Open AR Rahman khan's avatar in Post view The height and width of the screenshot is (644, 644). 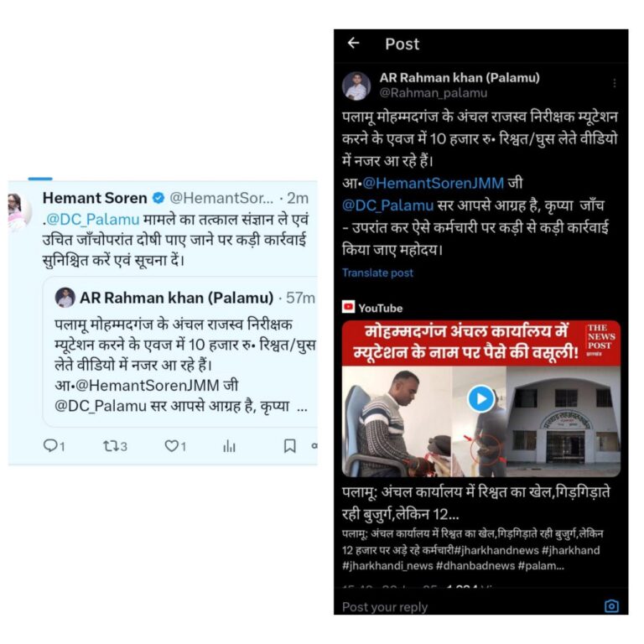pos(356,86)
